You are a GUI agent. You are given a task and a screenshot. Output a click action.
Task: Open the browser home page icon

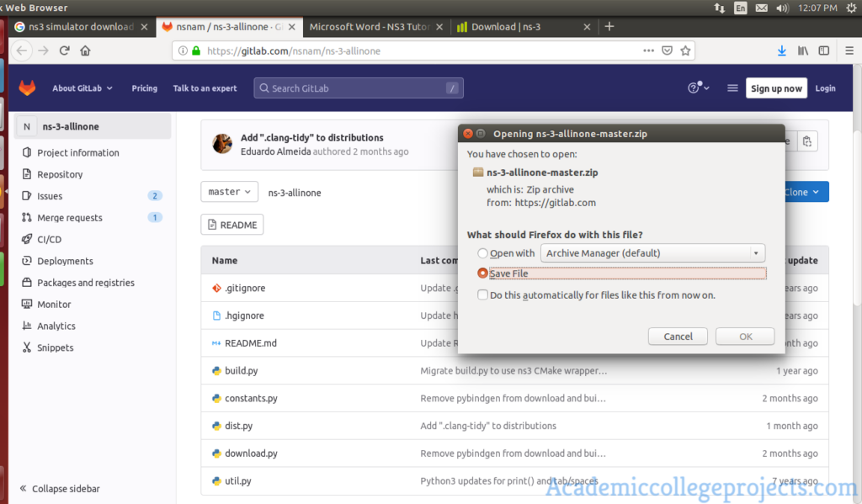[85, 50]
